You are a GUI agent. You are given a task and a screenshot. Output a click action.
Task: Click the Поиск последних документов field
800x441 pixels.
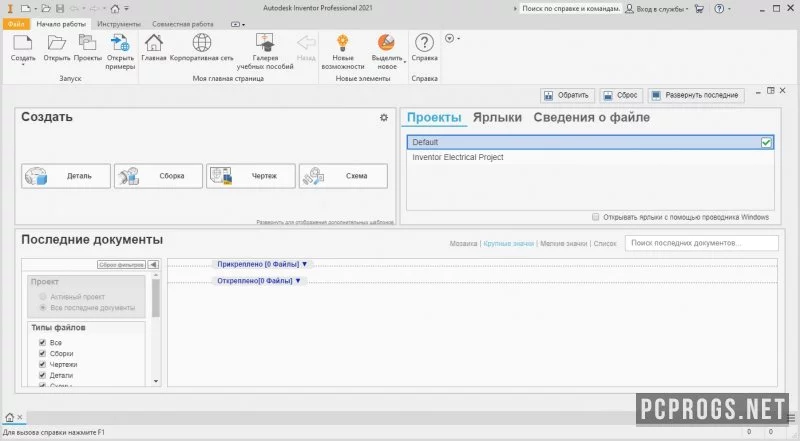(702, 243)
